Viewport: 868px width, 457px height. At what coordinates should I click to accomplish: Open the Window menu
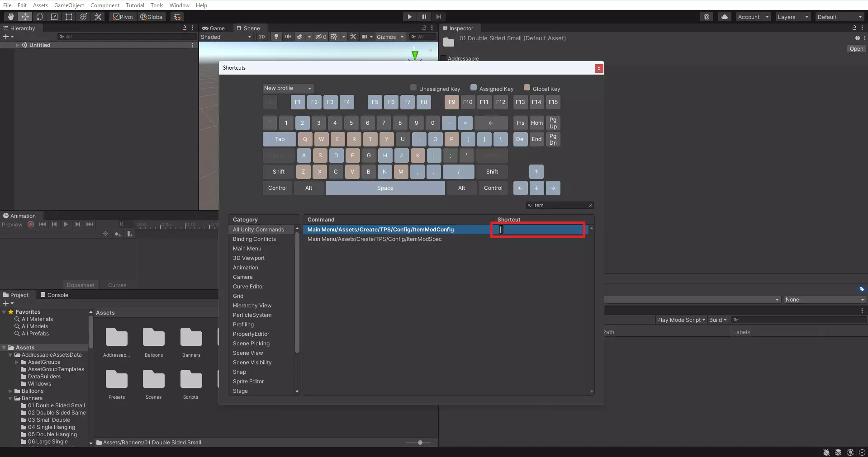pyautogui.click(x=179, y=5)
